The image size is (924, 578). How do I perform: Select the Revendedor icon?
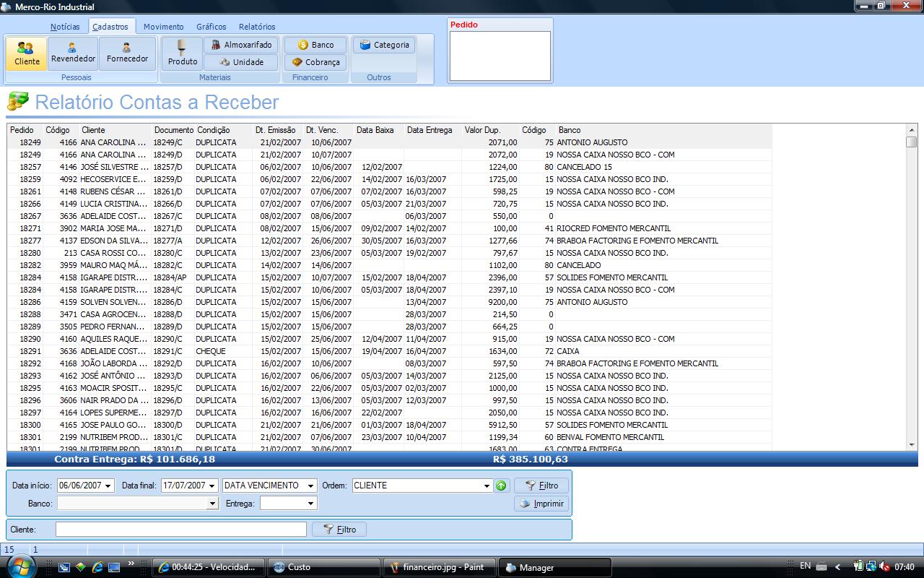(73, 53)
